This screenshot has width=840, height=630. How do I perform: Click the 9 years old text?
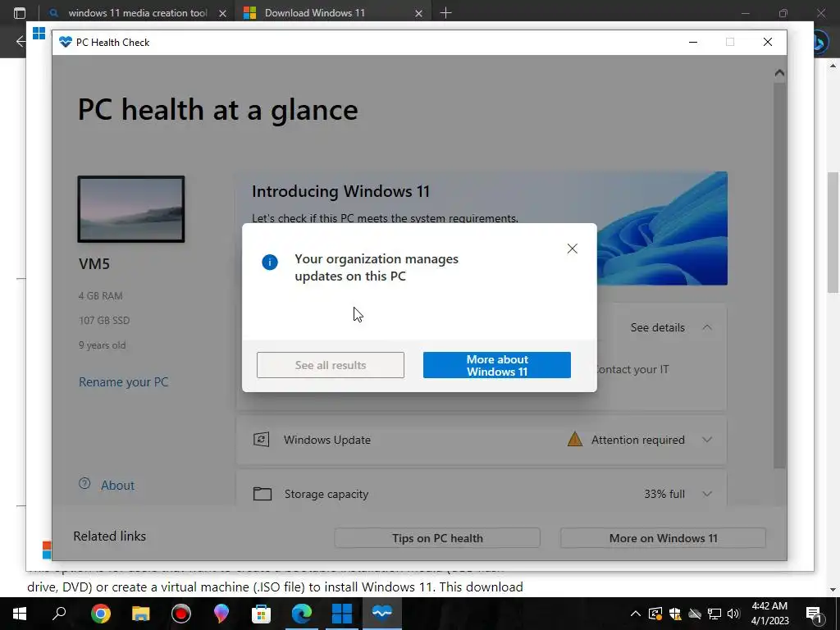point(103,345)
